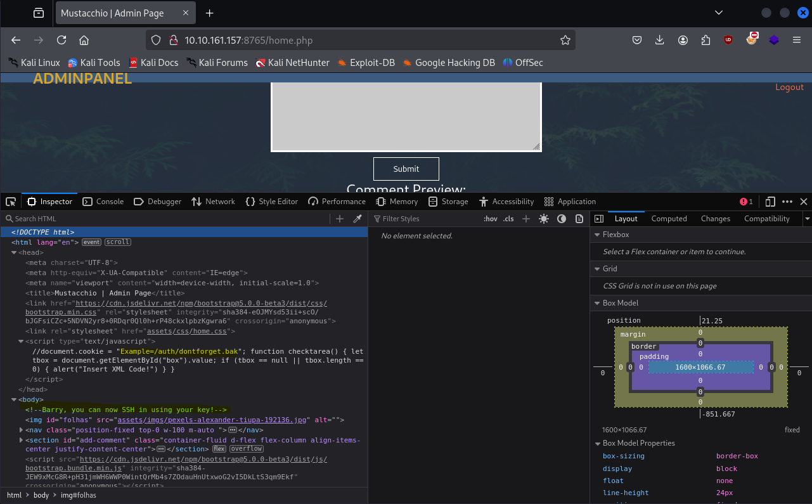
Task: Expand the add-comment section node
Action: click(x=22, y=440)
